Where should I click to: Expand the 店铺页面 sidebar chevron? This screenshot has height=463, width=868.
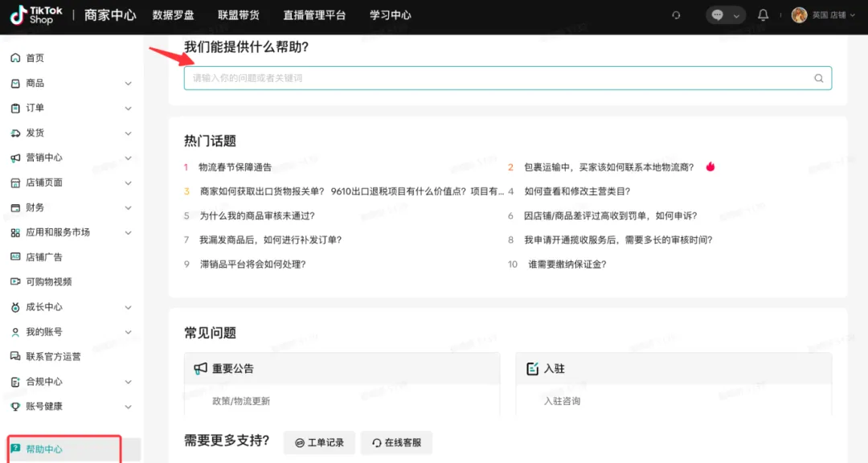(128, 183)
